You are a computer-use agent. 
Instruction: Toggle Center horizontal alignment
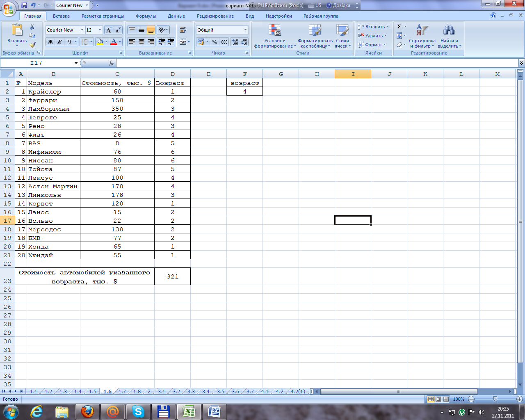[141, 42]
